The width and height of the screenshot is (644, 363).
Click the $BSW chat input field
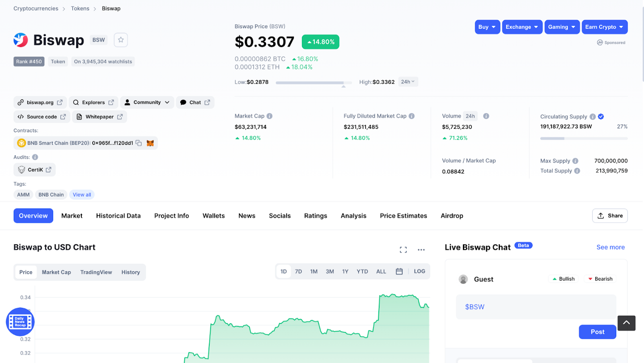(x=536, y=307)
